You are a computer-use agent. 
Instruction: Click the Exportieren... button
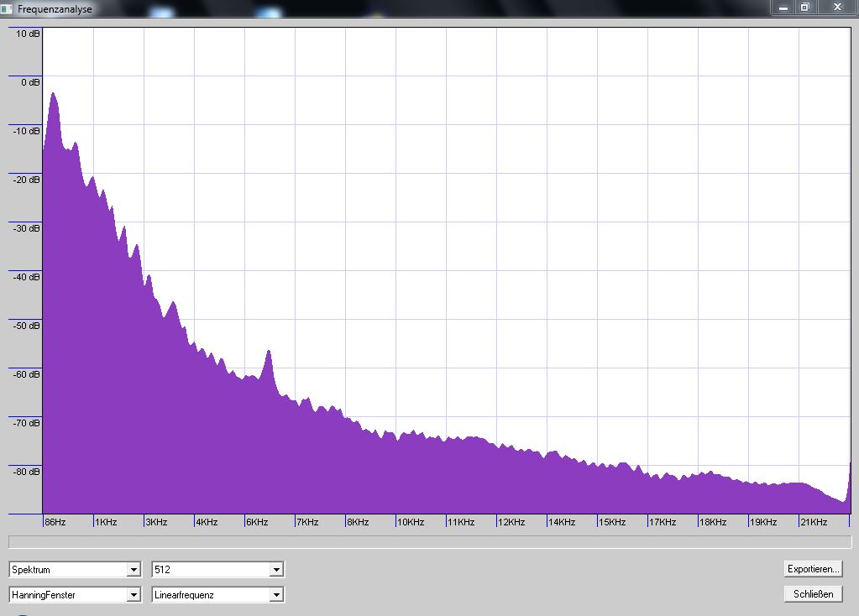click(813, 569)
